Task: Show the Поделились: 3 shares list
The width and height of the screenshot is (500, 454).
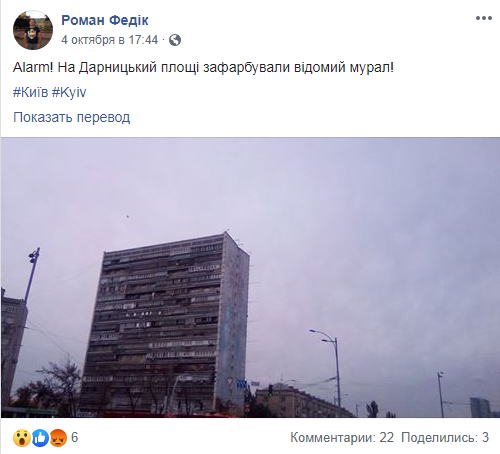Action: click(x=445, y=437)
